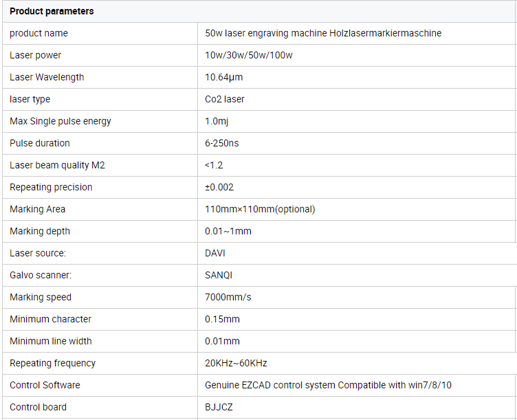Click the BJJCZ control board value
This screenshot has width=517, height=420.
[x=219, y=407]
